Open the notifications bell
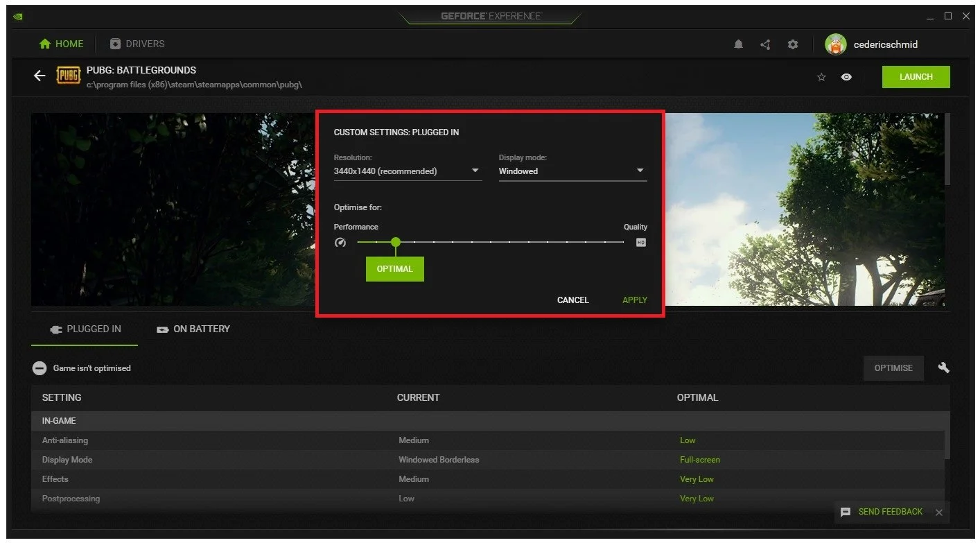The width and height of the screenshot is (980, 543). tap(739, 44)
